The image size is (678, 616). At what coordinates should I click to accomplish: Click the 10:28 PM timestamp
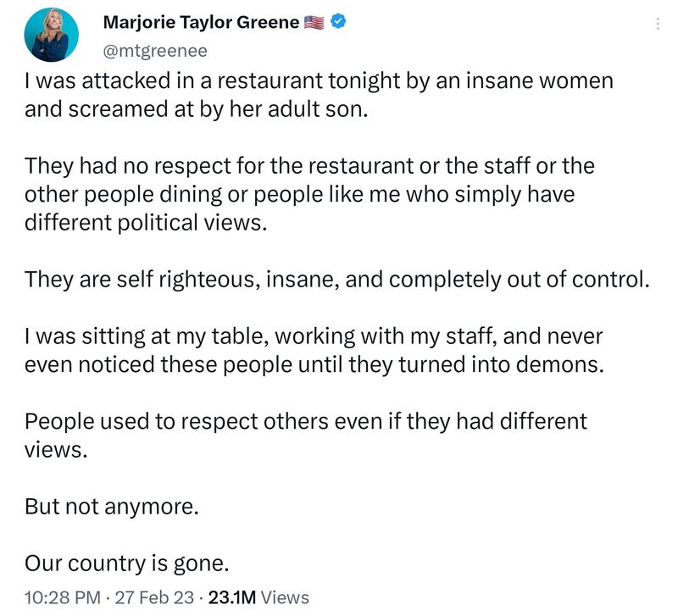(61, 597)
